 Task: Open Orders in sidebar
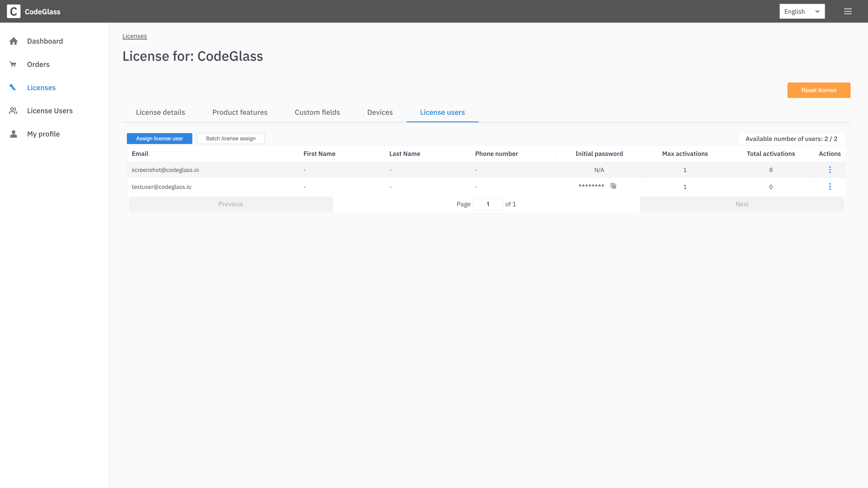(x=38, y=64)
